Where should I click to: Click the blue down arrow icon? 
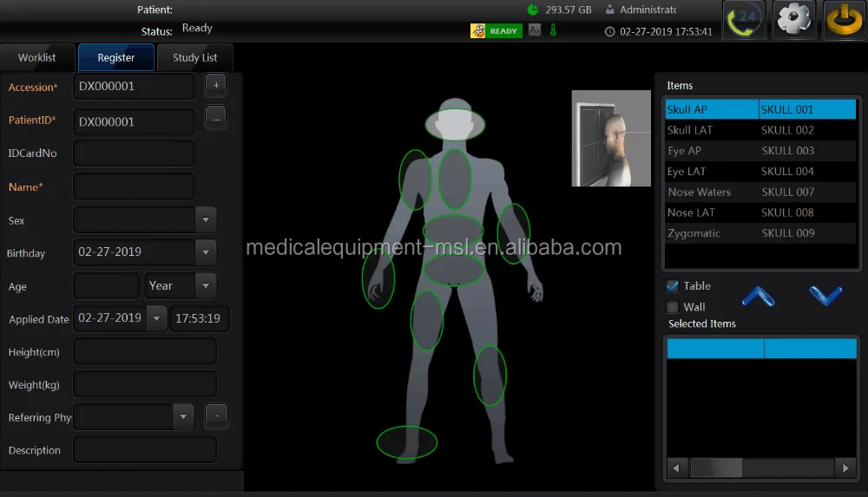825,296
